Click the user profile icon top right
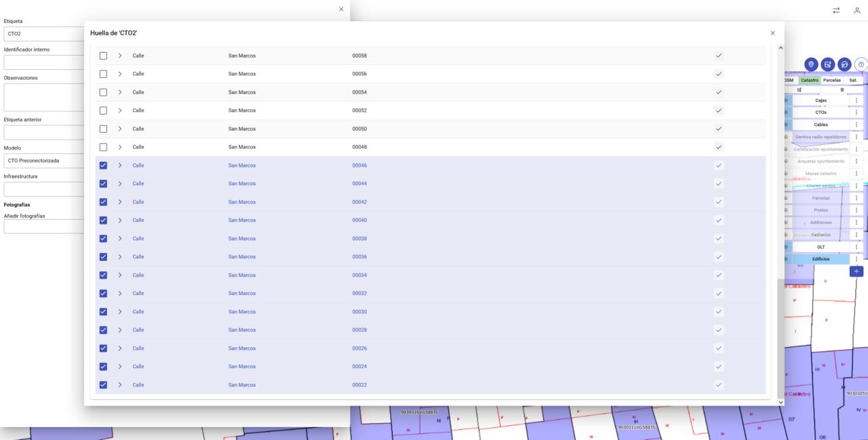The height and width of the screenshot is (440, 868). pyautogui.click(x=856, y=10)
